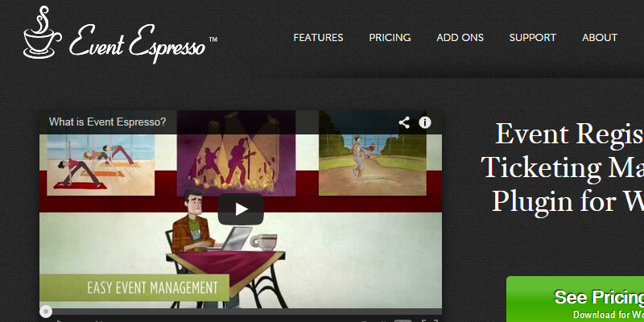Click the green See Pricing button

coord(575,299)
